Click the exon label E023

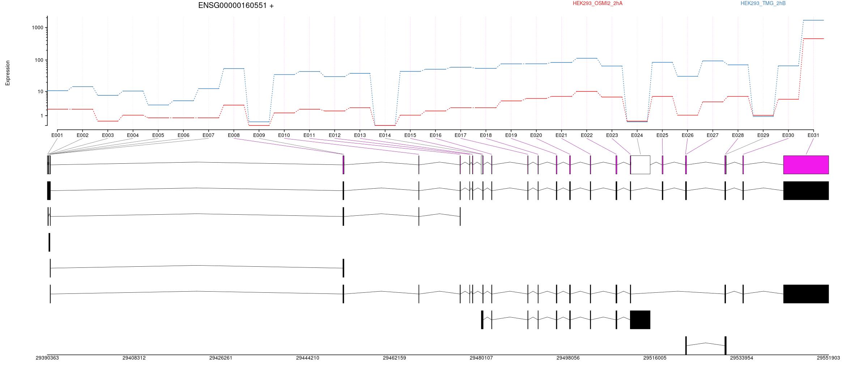point(612,136)
